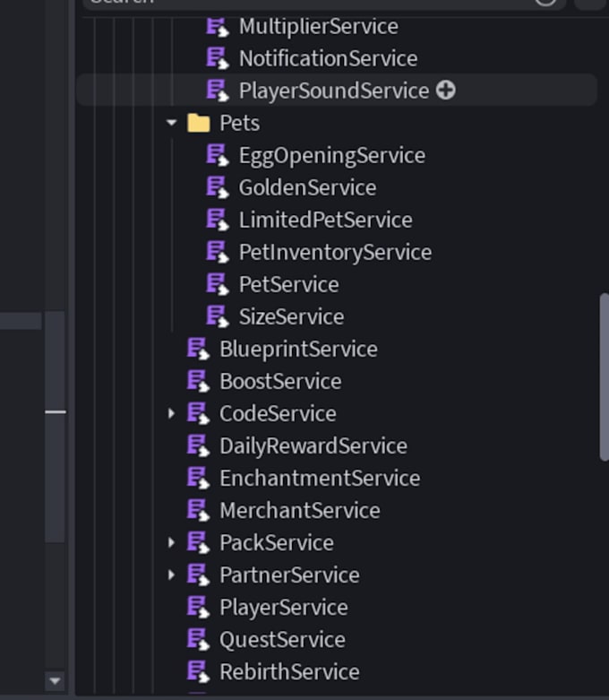Select the CodeService label
Image resolution: width=609 pixels, height=700 pixels.
click(278, 413)
